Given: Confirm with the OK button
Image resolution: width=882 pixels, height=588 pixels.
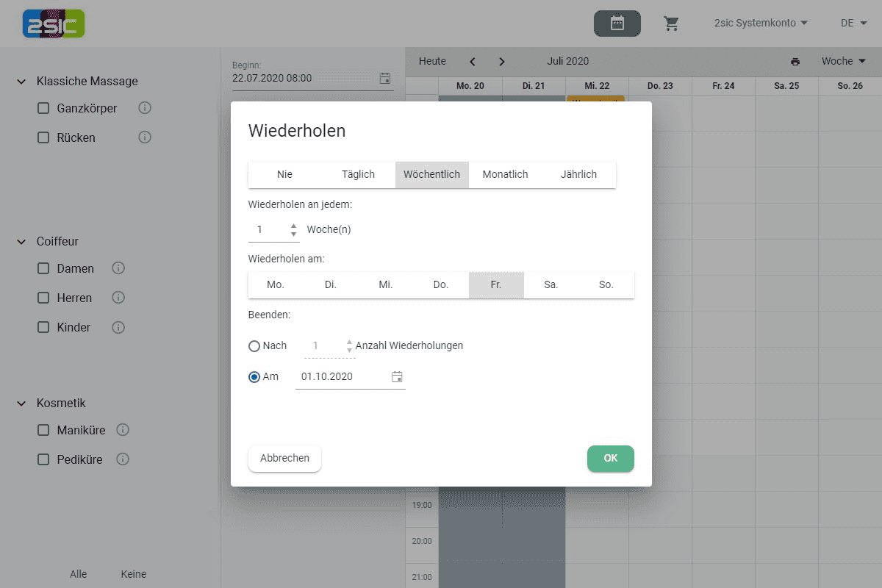Looking at the screenshot, I should pyautogui.click(x=610, y=458).
